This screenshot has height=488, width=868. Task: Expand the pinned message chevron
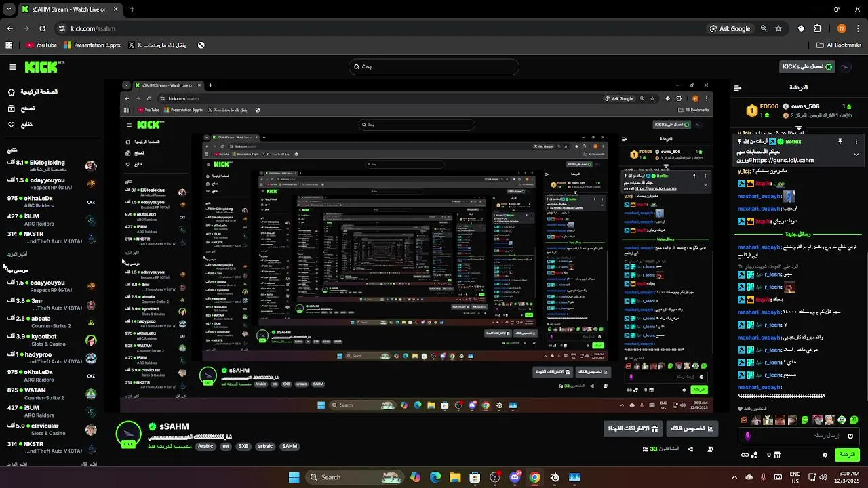tap(856, 155)
